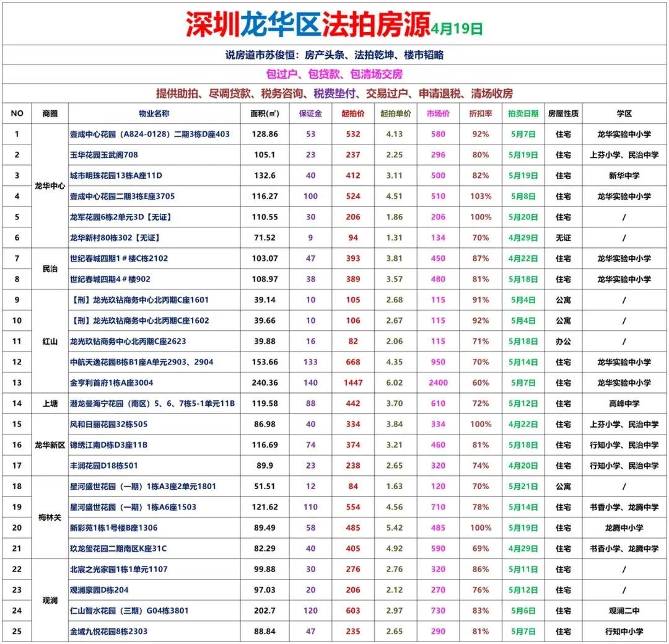Select property 观澜豪园D栋204
This screenshot has width=669, height=644.
(99, 589)
